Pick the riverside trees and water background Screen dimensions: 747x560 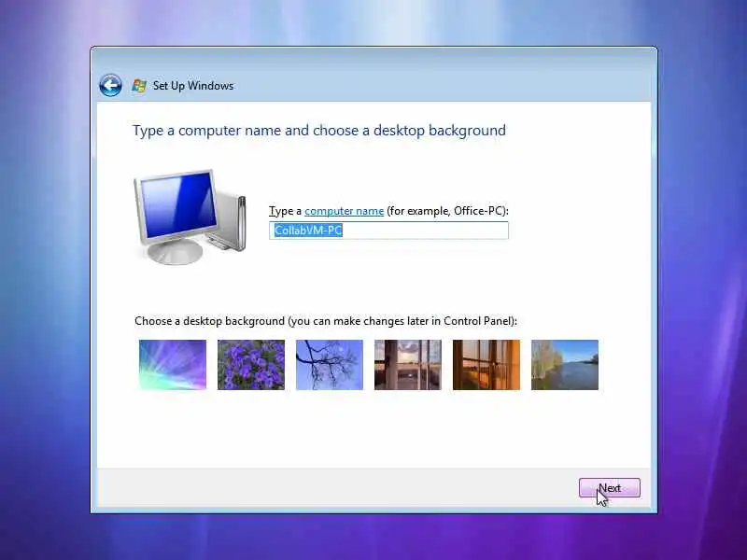click(565, 365)
